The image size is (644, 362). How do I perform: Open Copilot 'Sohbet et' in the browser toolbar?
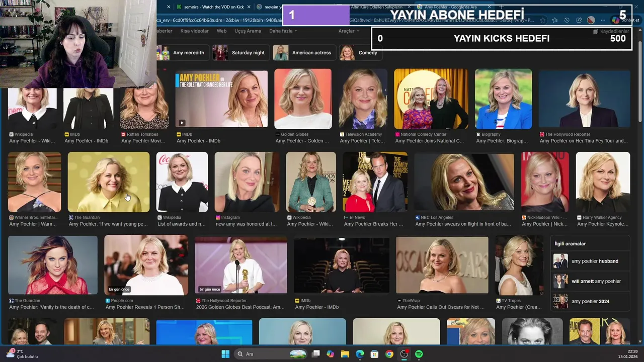pyautogui.click(x=625, y=20)
